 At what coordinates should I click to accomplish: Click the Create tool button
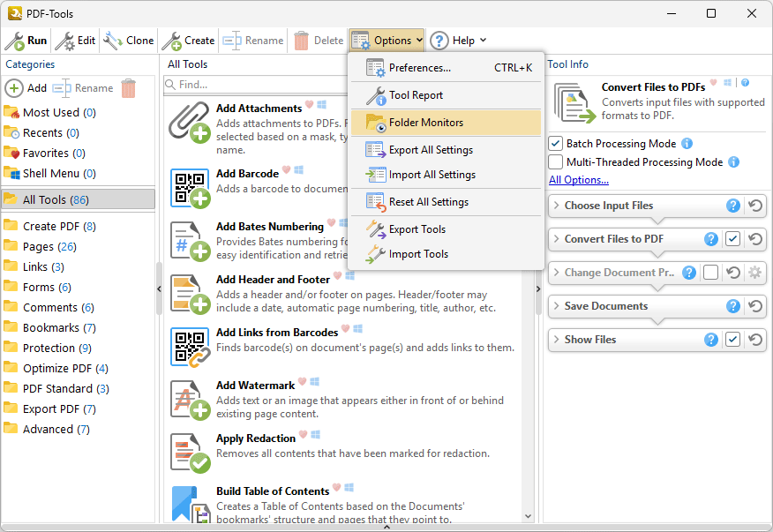(x=188, y=41)
